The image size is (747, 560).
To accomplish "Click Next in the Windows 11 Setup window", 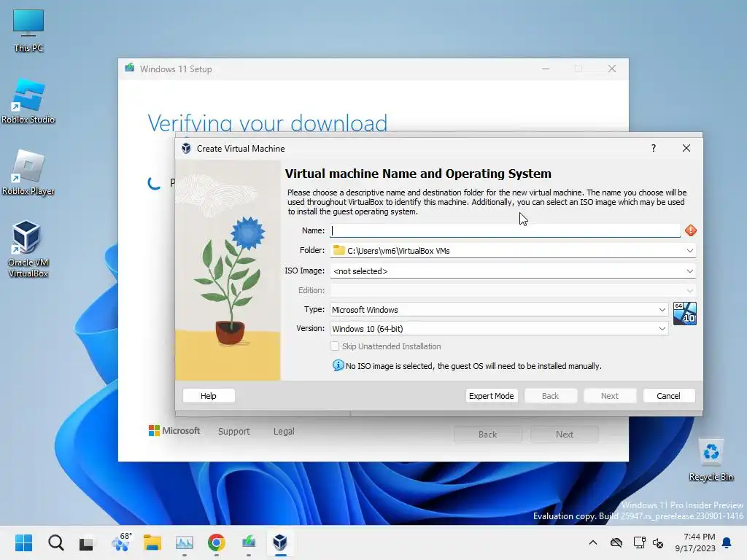I will pos(565,435).
